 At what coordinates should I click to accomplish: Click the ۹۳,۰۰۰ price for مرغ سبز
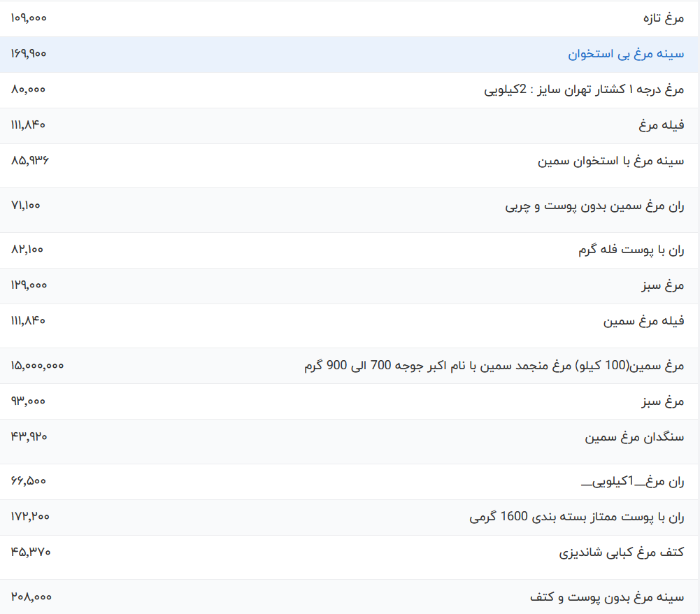28,401
